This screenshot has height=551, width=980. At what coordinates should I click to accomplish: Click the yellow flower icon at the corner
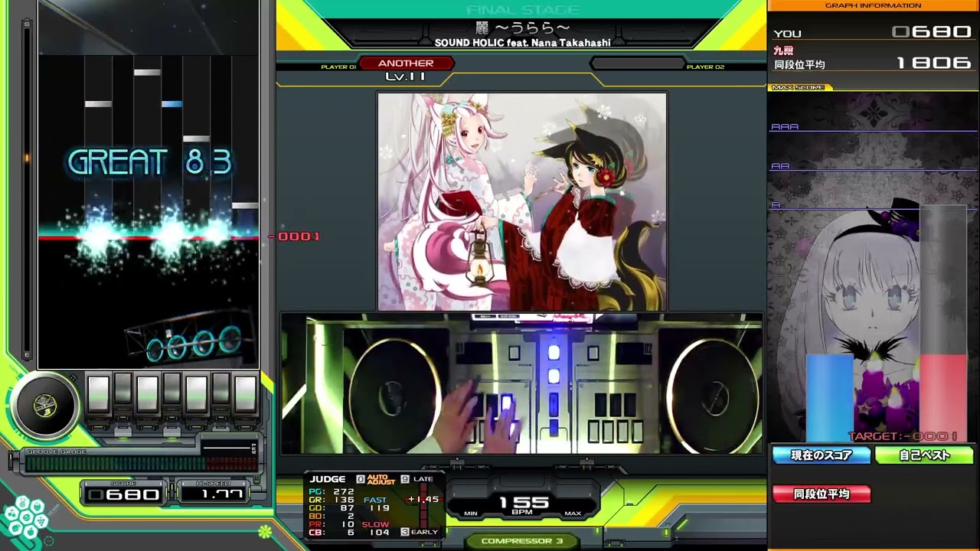265,530
